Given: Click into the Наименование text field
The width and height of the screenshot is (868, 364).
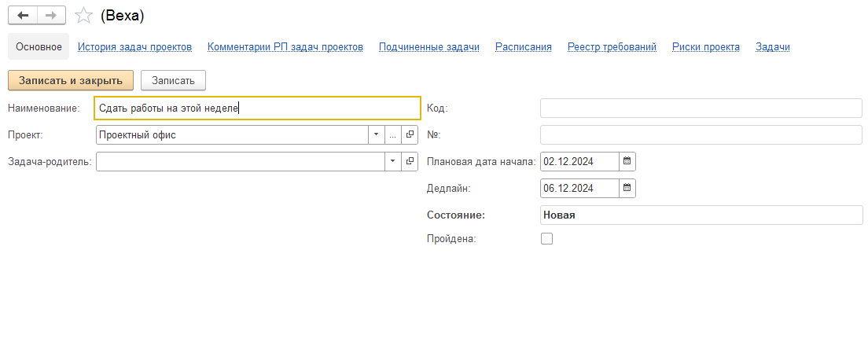Looking at the screenshot, I should click(x=256, y=108).
